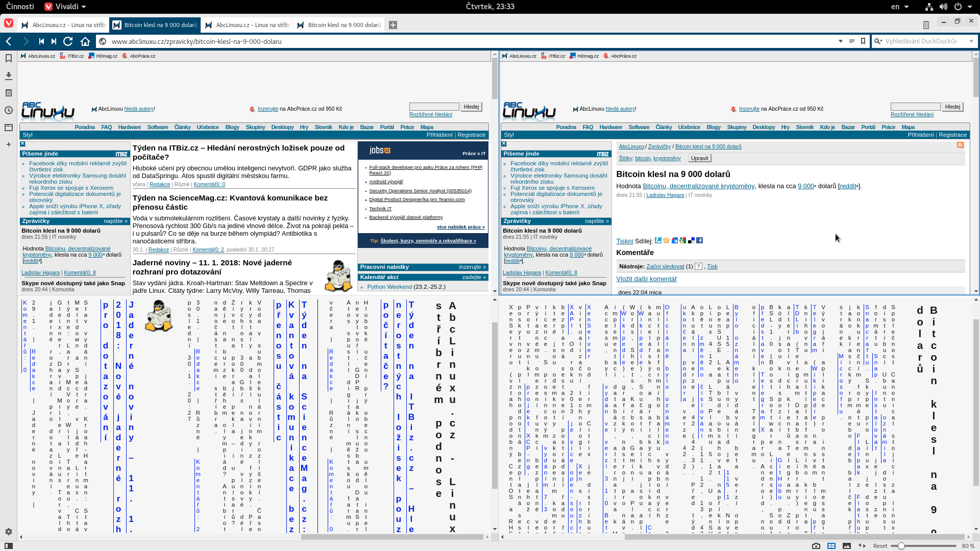Close the left column in the right pane

click(x=504, y=144)
